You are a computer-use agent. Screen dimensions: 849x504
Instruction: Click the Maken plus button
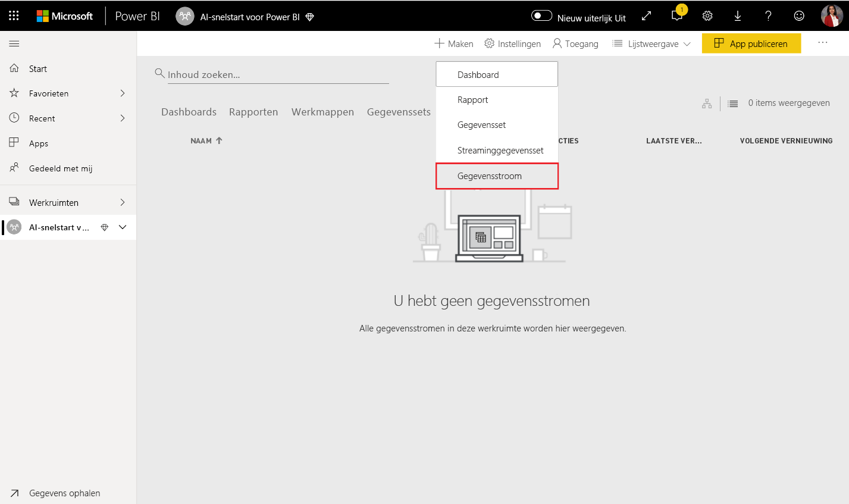click(x=454, y=43)
